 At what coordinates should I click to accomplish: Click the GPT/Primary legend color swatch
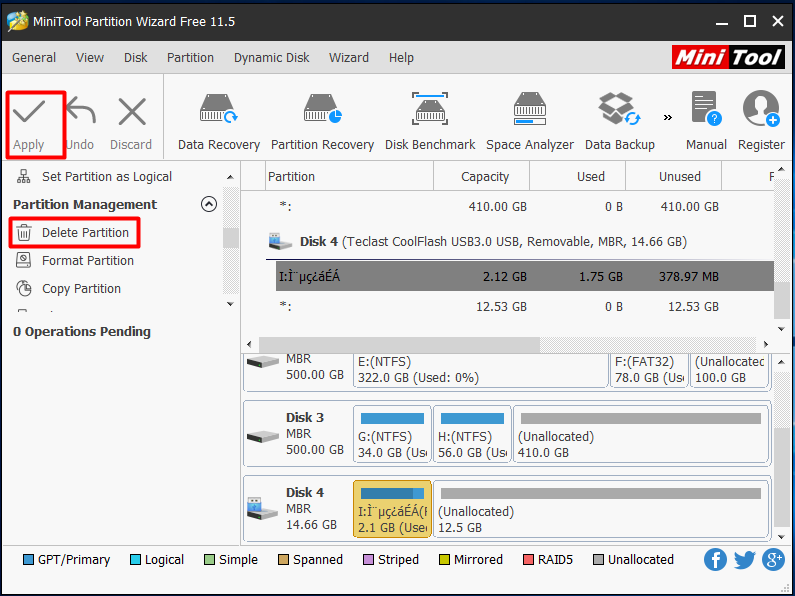[x=29, y=560]
